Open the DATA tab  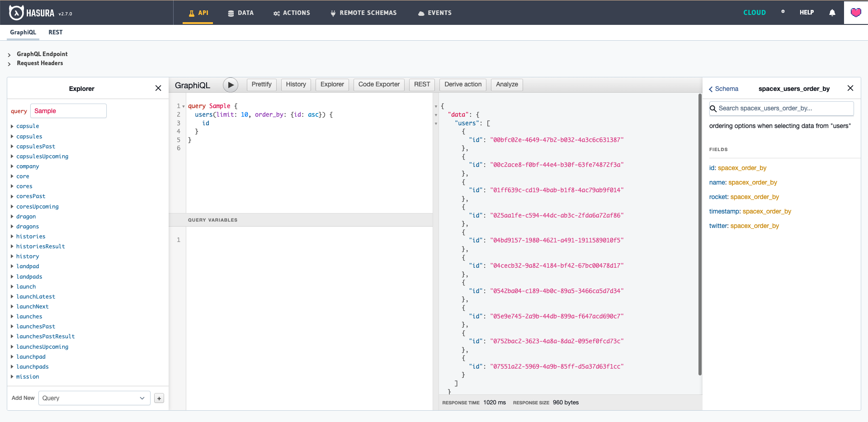point(241,13)
